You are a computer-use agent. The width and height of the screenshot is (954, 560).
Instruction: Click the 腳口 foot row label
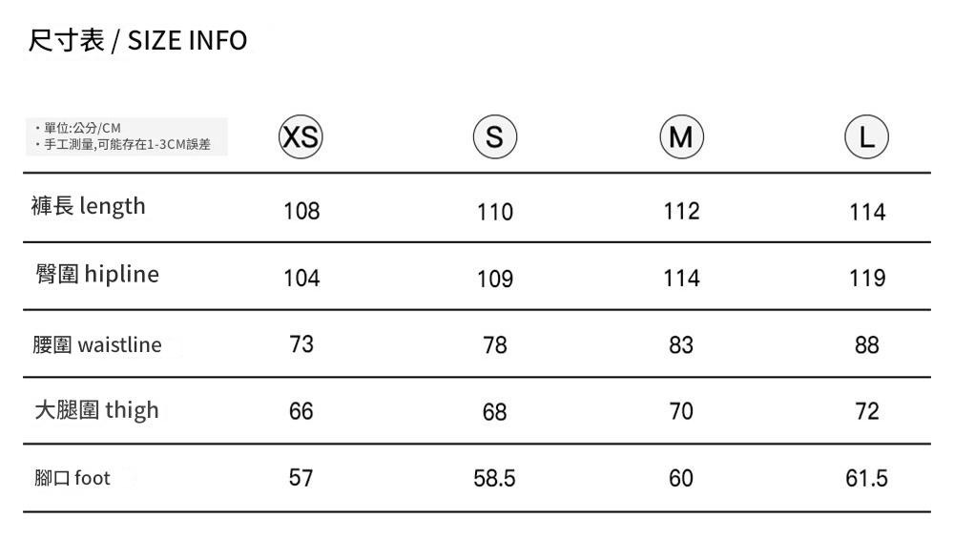73,478
